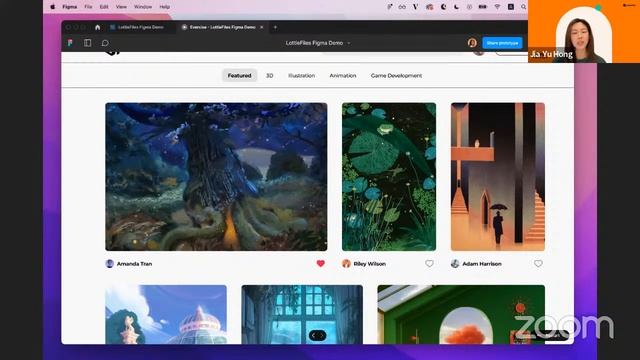
Task: Open the View menu
Action: pyautogui.click(x=121, y=7)
